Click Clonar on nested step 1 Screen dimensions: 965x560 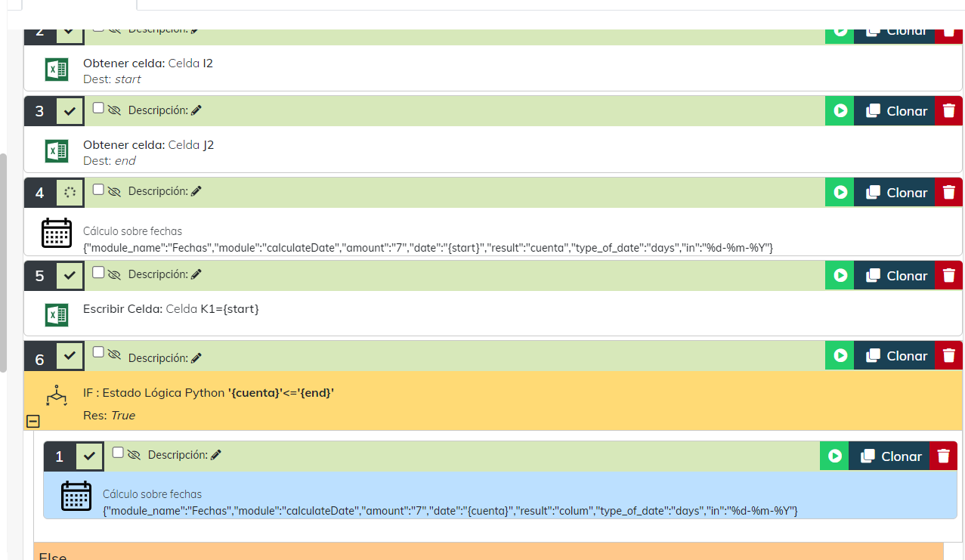[891, 456]
